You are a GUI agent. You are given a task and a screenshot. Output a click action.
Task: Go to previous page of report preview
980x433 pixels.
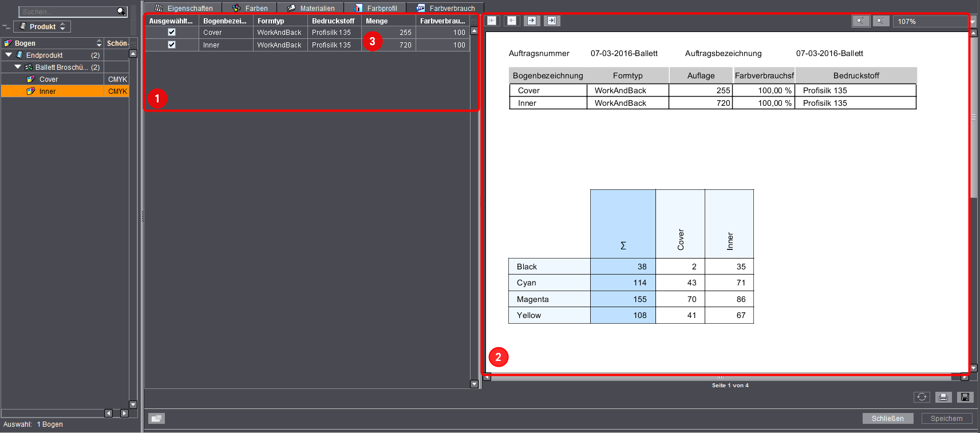[x=512, y=21]
